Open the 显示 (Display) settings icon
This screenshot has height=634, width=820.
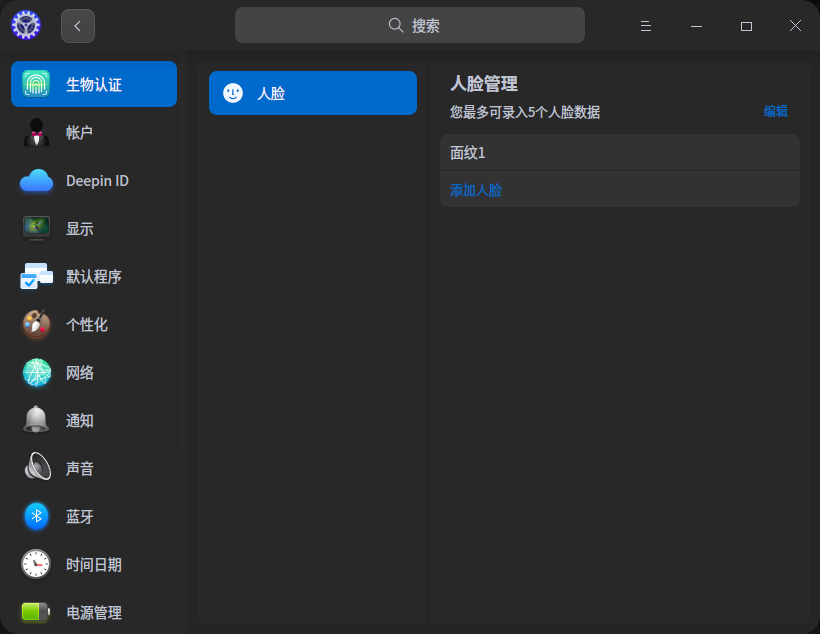click(x=36, y=228)
